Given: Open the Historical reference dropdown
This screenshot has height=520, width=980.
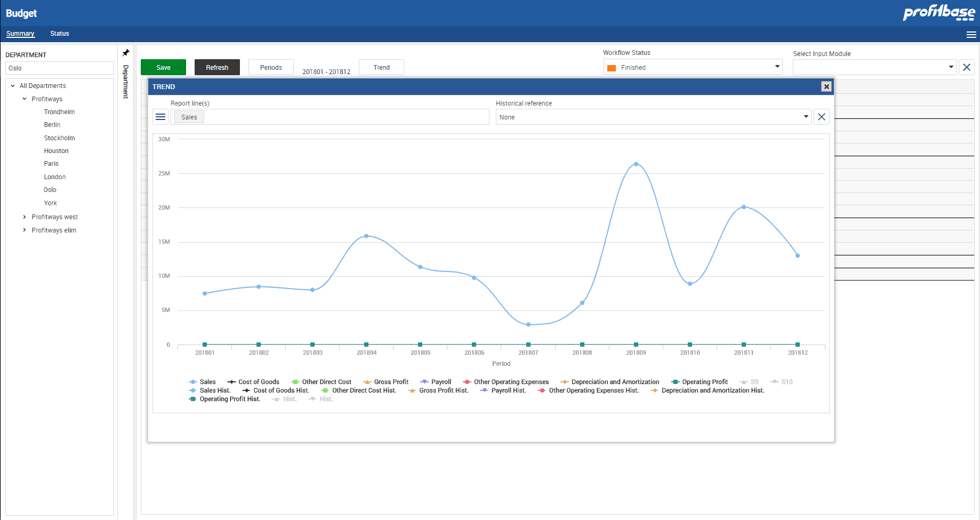Looking at the screenshot, I should click(806, 117).
